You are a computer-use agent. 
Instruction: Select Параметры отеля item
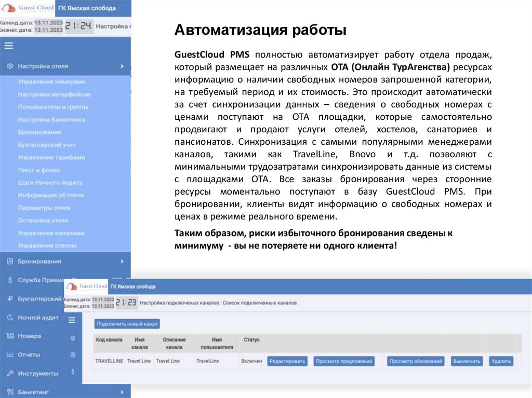click(45, 208)
